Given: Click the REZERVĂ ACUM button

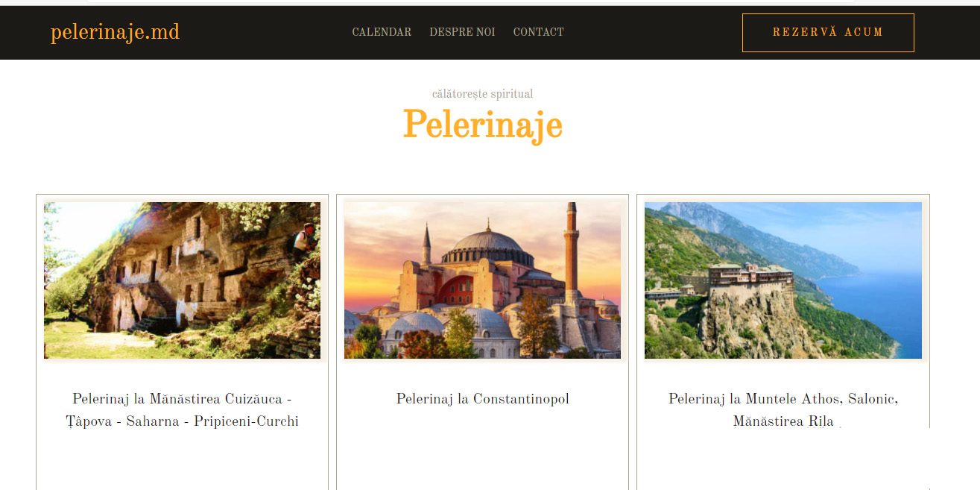Looking at the screenshot, I should 828,33.
